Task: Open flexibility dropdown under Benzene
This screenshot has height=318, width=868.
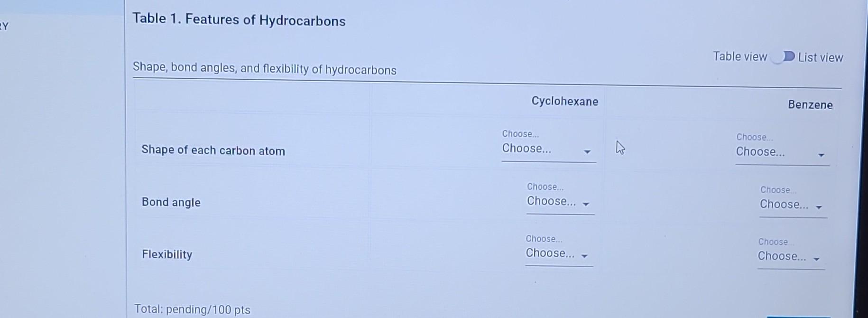Action: (787, 256)
